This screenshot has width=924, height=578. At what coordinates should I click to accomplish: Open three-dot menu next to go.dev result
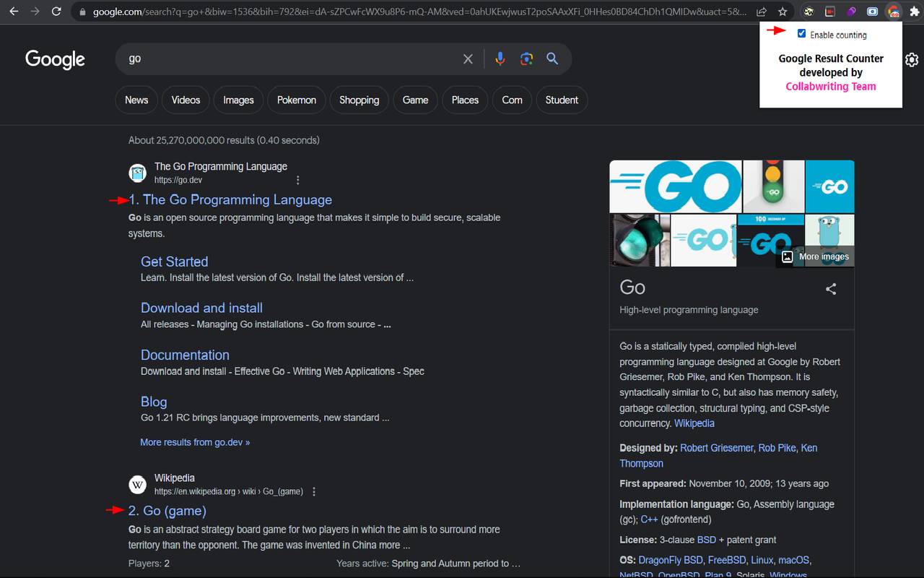click(x=298, y=180)
